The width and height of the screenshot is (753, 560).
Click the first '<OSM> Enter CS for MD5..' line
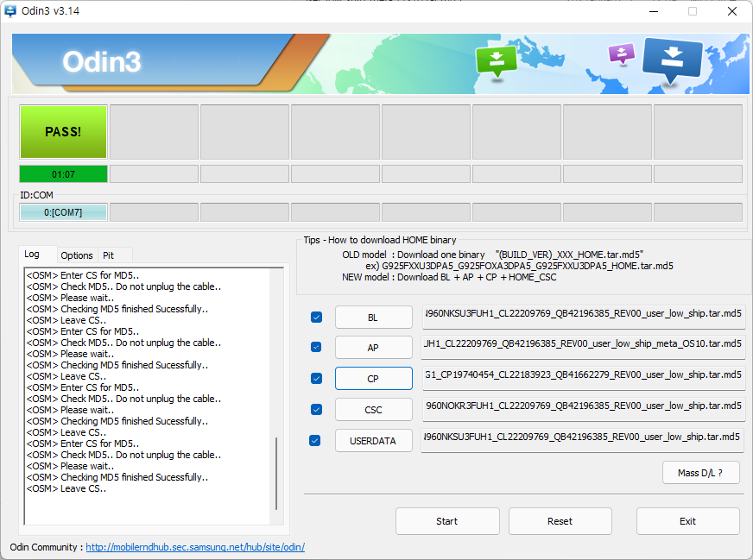[83, 275]
